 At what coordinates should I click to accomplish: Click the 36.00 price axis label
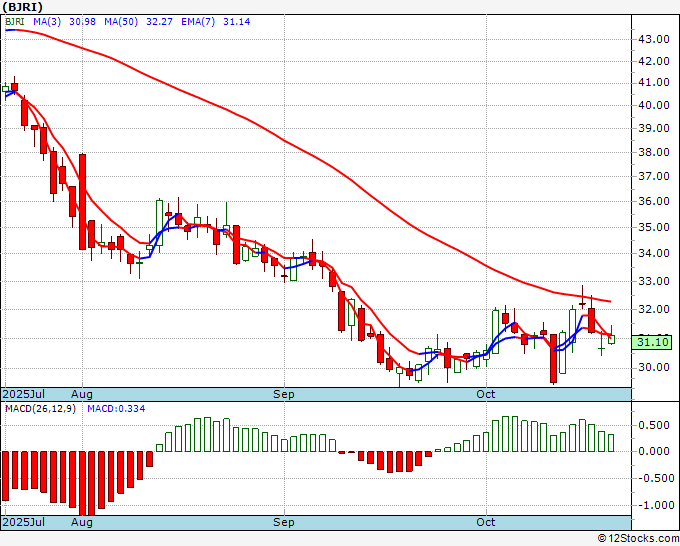654,201
